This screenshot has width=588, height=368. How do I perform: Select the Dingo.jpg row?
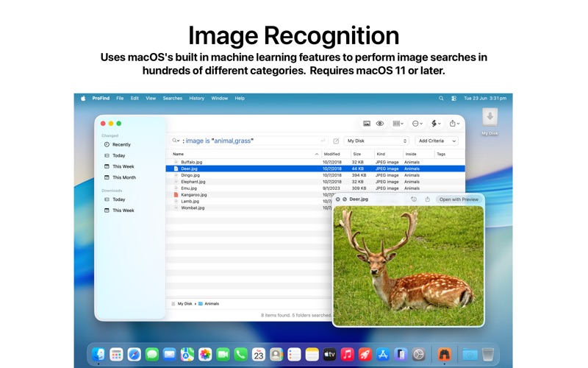pos(315,175)
